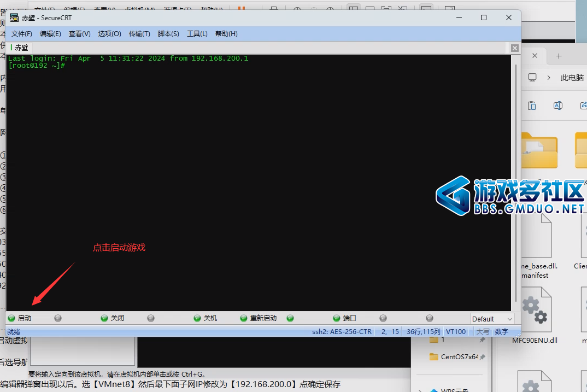Click the Last login line in terminal

pos(128,58)
